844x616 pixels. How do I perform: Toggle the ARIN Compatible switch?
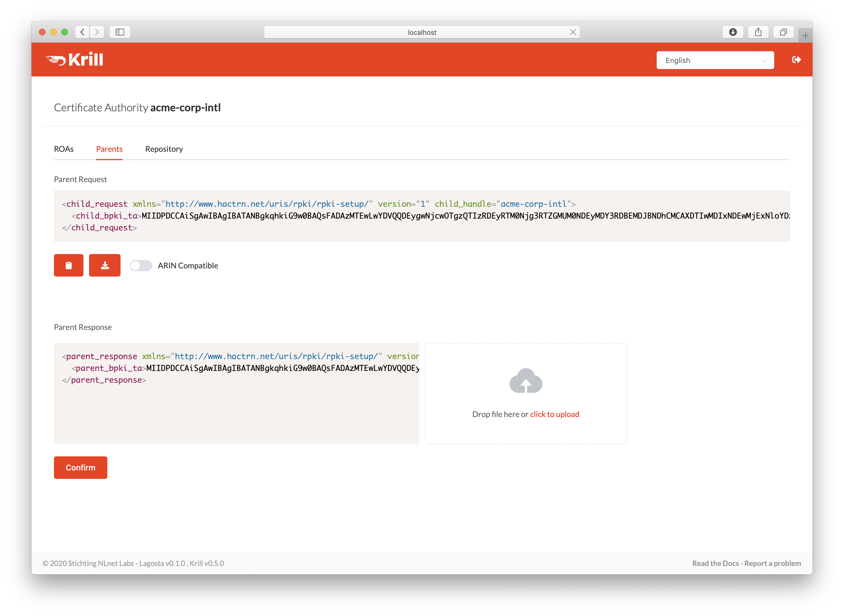[x=141, y=266]
